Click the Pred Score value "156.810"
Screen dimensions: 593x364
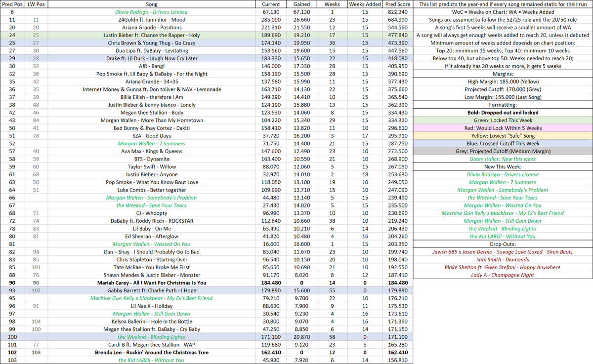(398, 360)
